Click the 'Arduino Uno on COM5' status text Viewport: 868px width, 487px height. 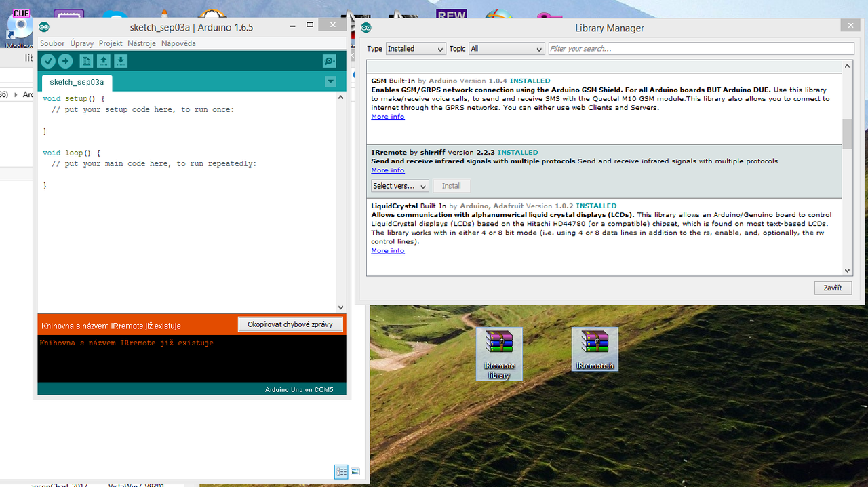299,390
